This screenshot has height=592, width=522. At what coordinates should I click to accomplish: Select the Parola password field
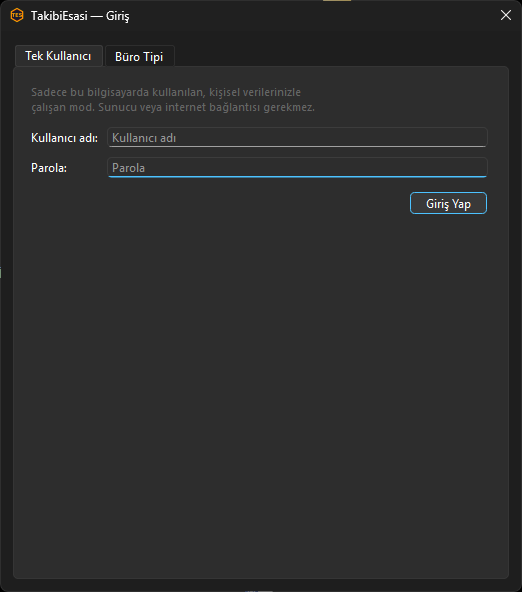(297, 167)
